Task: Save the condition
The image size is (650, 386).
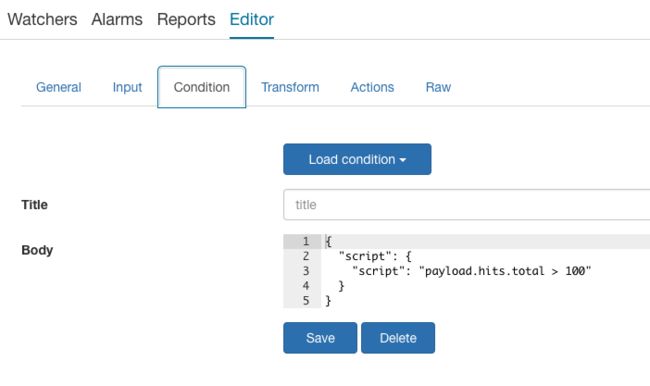Action: [320, 338]
